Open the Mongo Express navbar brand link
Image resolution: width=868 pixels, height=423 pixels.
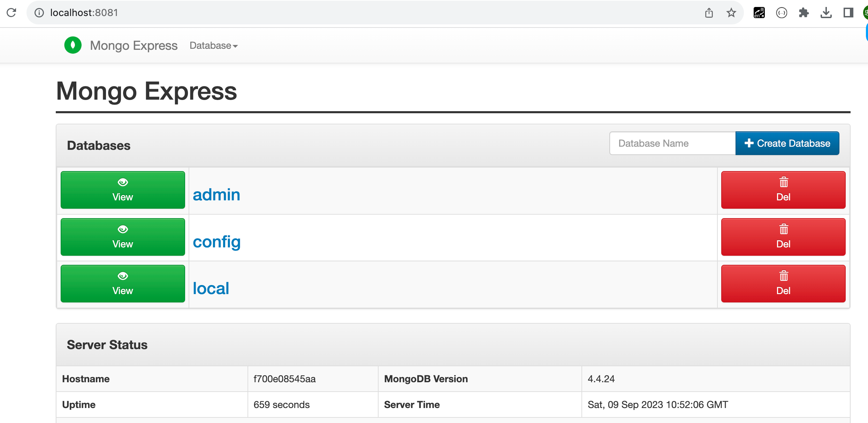(134, 45)
